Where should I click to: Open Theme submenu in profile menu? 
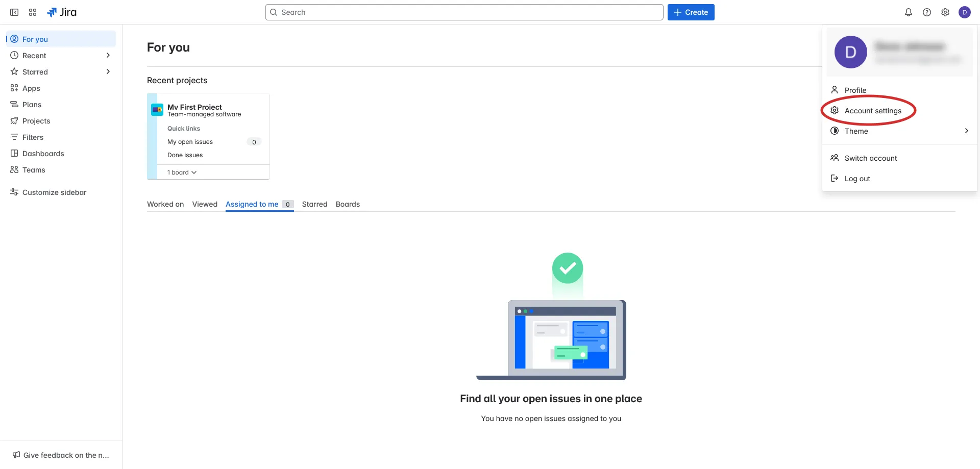click(899, 131)
